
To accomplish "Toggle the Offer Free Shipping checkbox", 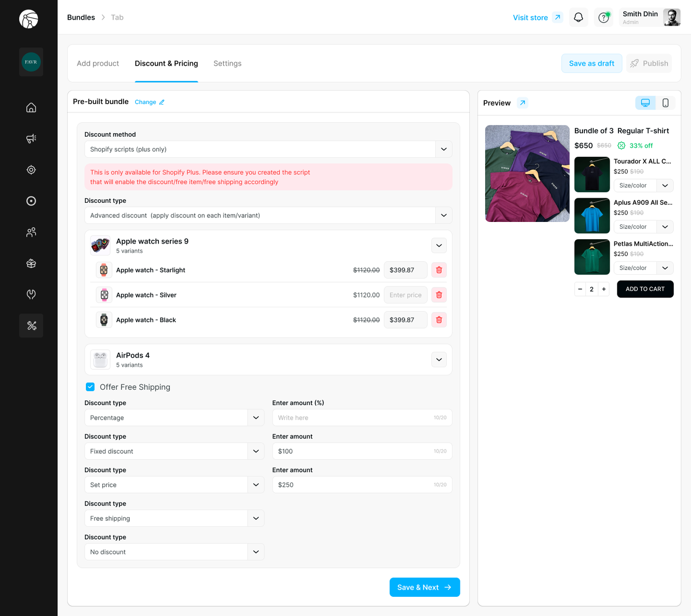I will (90, 387).
